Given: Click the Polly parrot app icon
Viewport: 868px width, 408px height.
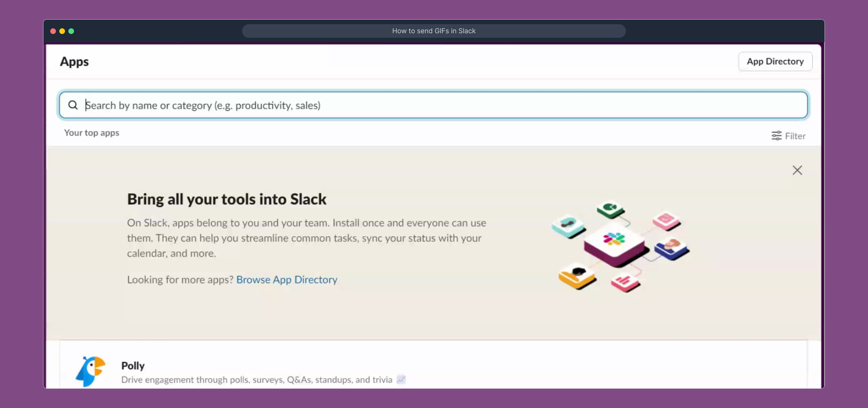Looking at the screenshot, I should pyautogui.click(x=91, y=371).
